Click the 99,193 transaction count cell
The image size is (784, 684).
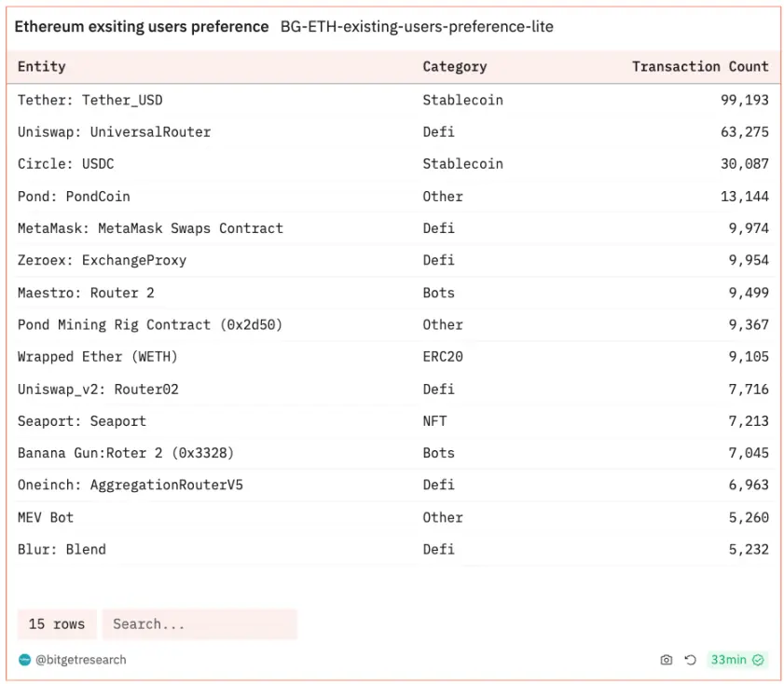click(744, 100)
